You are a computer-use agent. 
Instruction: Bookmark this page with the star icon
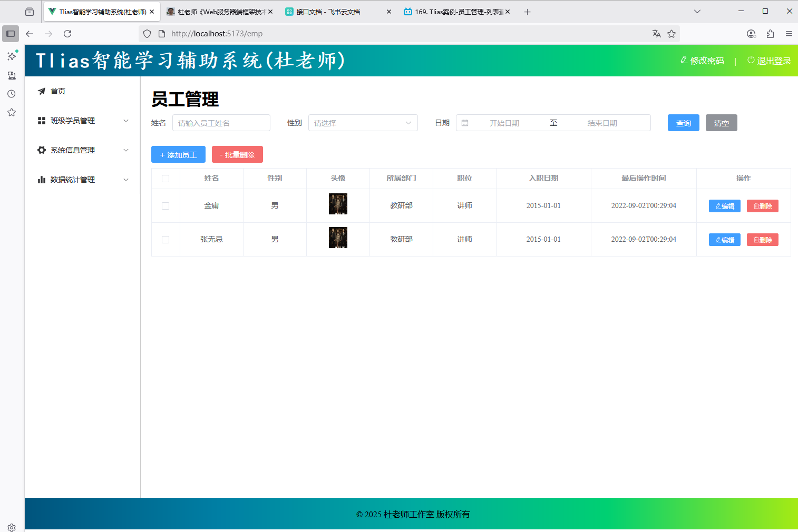pyautogui.click(x=672, y=34)
